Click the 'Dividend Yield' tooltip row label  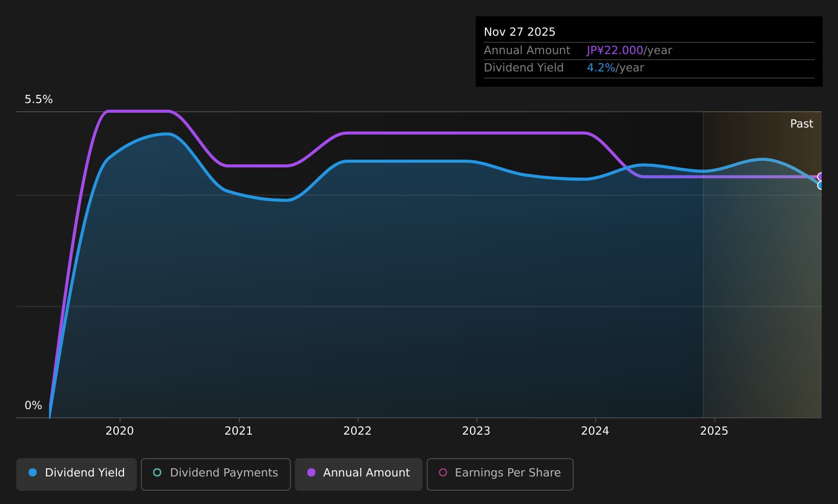click(x=524, y=68)
